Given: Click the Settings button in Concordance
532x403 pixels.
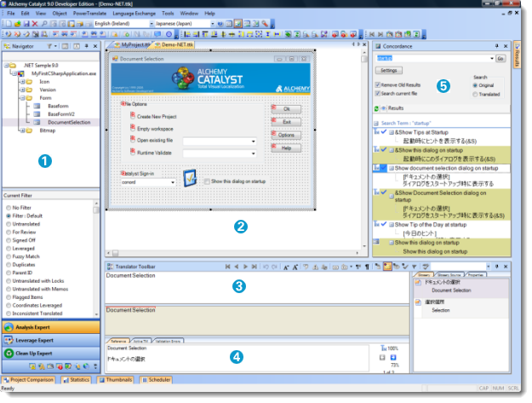Looking at the screenshot, I should (x=388, y=71).
